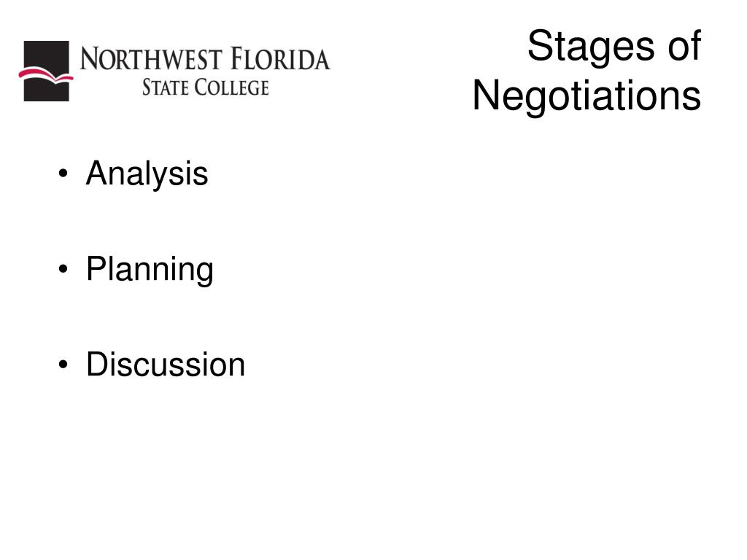
Task: Click the word Analysis
Action: coord(147,174)
